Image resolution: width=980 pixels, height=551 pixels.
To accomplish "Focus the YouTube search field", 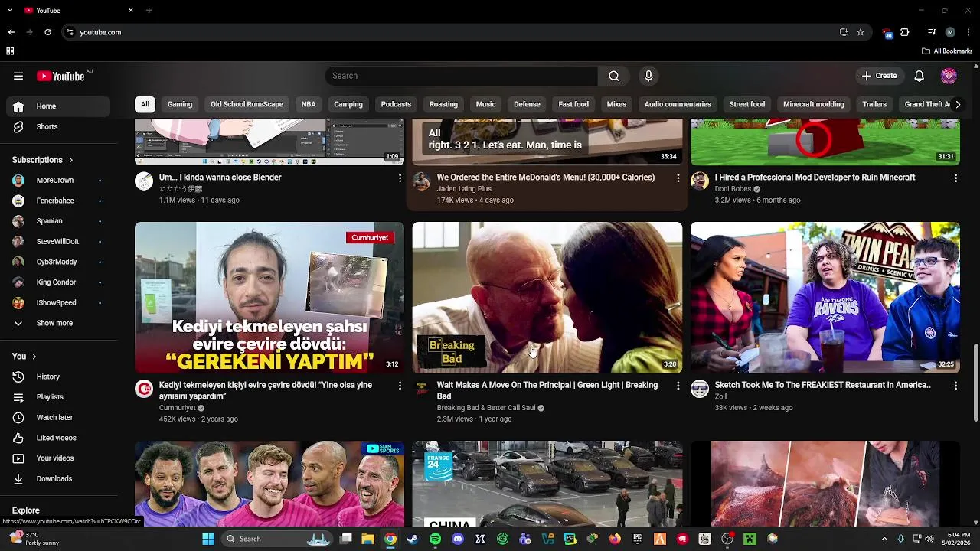I will coord(462,76).
